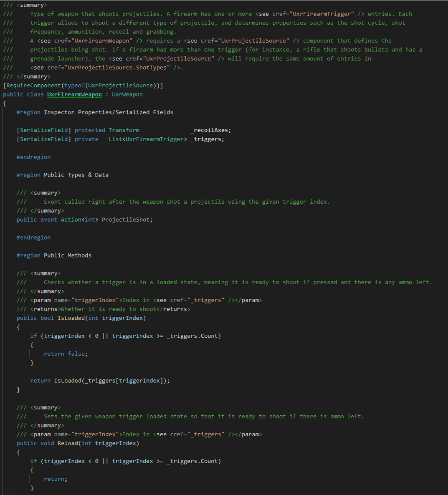Click the 'return false;' statement

[x=66, y=354]
